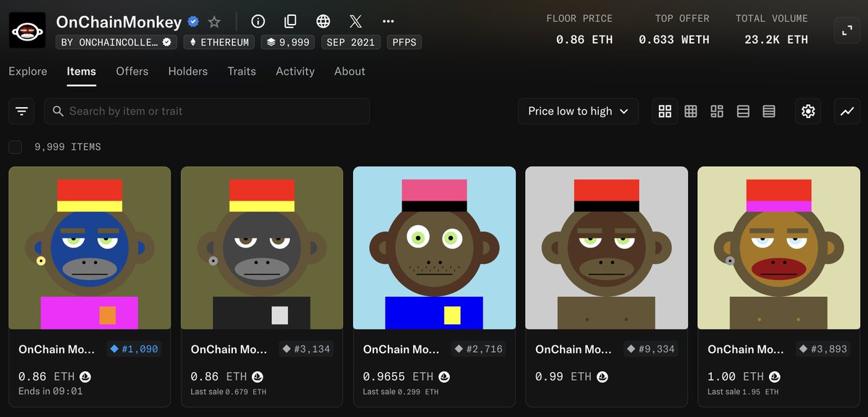Viewport: 868px width, 417px height.
Task: Select the mosaic grid view
Action: [x=717, y=111]
